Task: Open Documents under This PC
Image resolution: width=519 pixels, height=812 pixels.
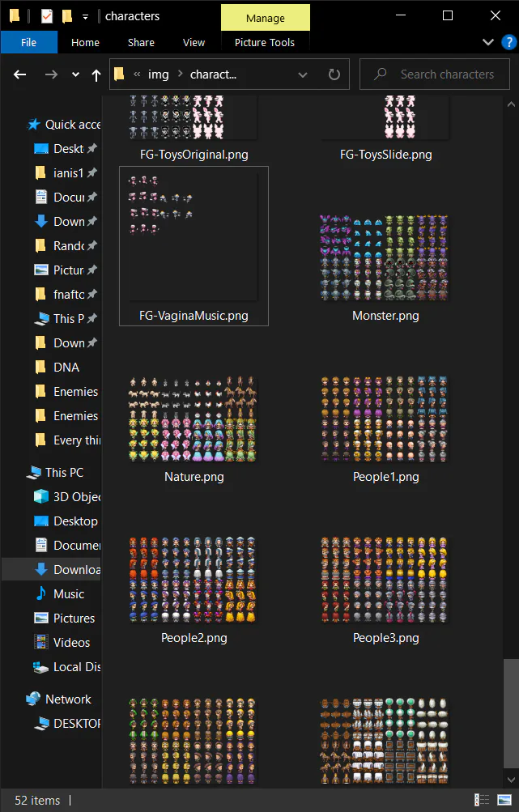Action: 66,546
